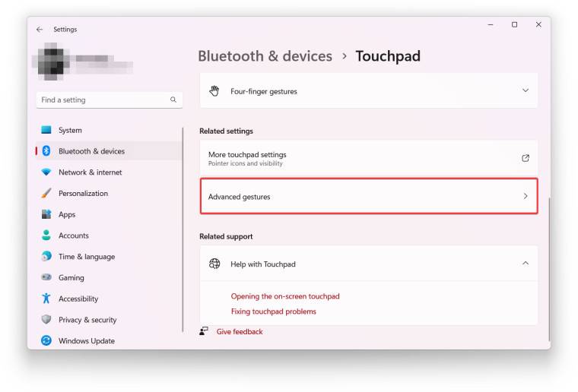578x392 pixels.
Task: Click the Bluetooth icon in sidebar
Action: click(46, 151)
